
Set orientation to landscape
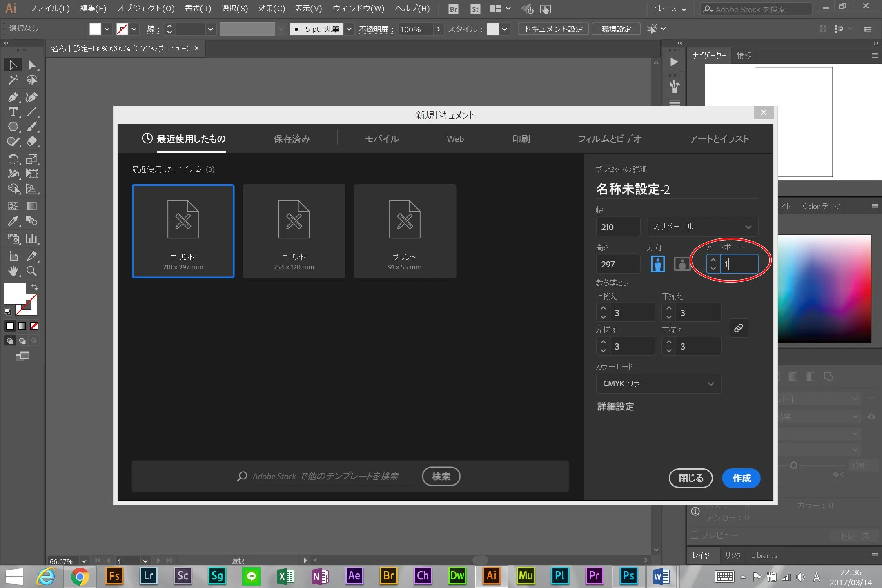pos(682,264)
